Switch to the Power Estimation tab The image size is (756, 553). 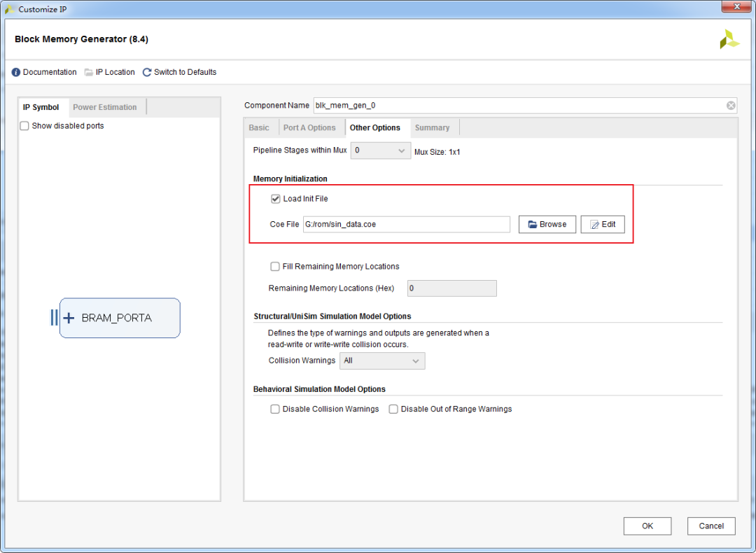(x=105, y=107)
